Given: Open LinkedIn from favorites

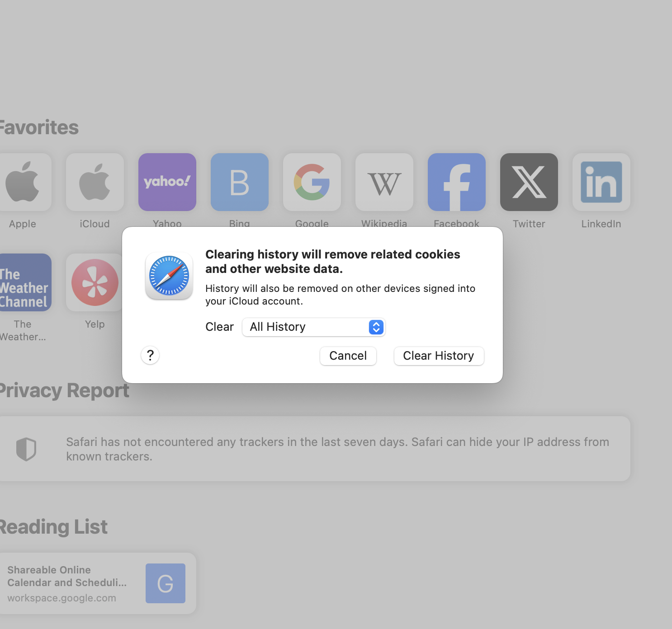Looking at the screenshot, I should (x=601, y=182).
